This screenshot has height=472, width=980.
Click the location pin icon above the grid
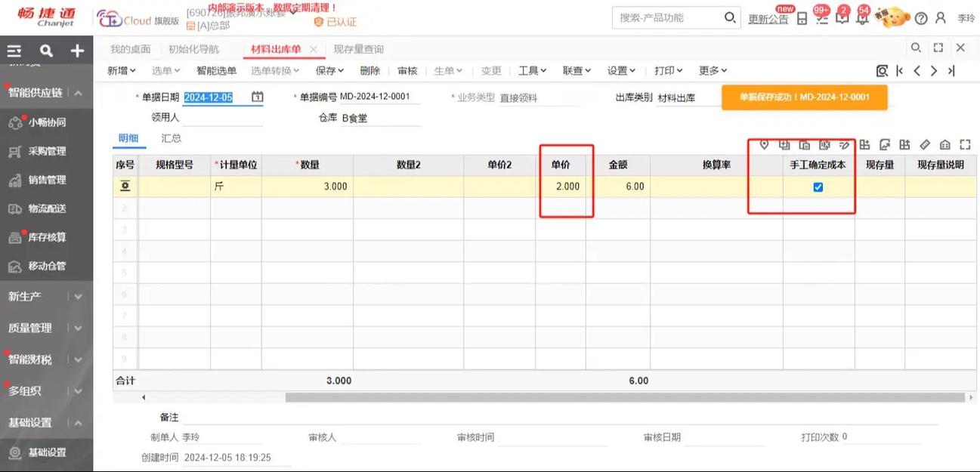pos(764,144)
